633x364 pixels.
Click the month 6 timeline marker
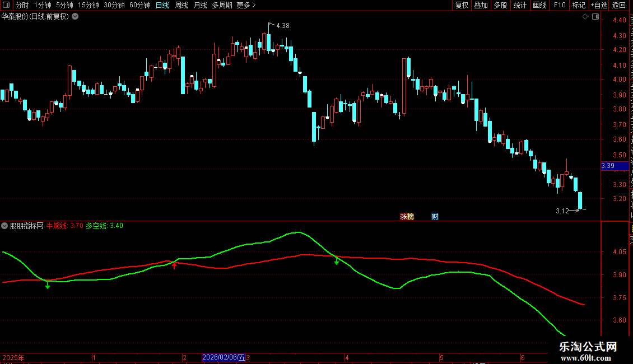[523, 357]
